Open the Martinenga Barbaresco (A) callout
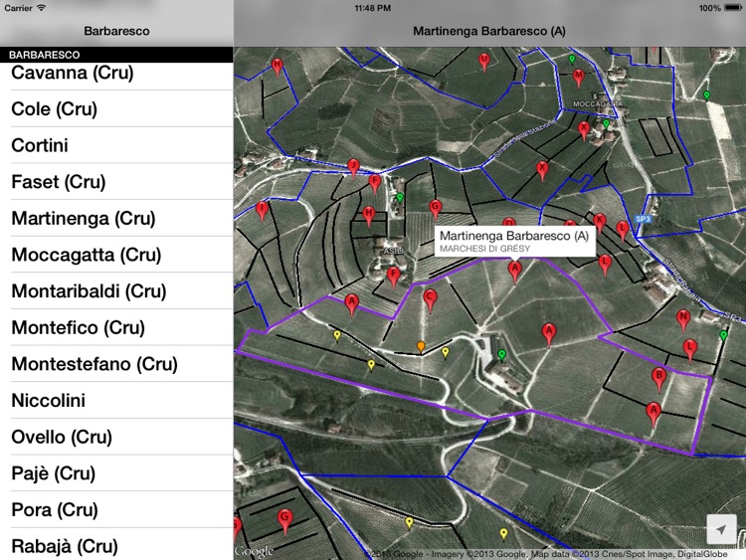Image resolution: width=746 pixels, height=560 pixels. point(514,242)
